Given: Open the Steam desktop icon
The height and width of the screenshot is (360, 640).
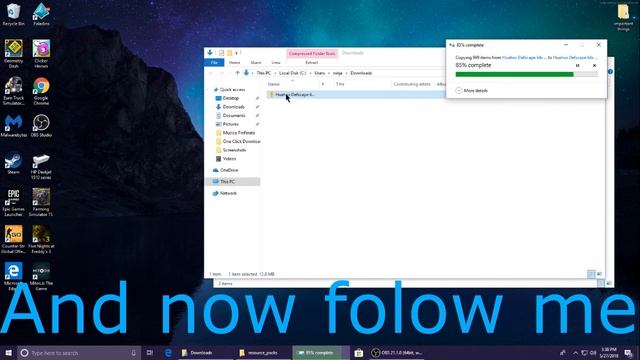Looking at the screenshot, I should (x=13, y=163).
